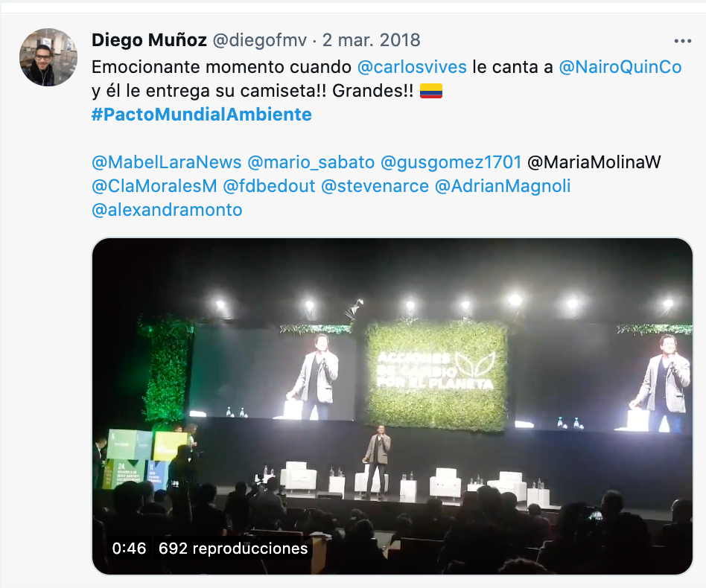Open the #PactoMundialAmbiente hashtag
Screen dimensions: 706x588
click(201, 115)
